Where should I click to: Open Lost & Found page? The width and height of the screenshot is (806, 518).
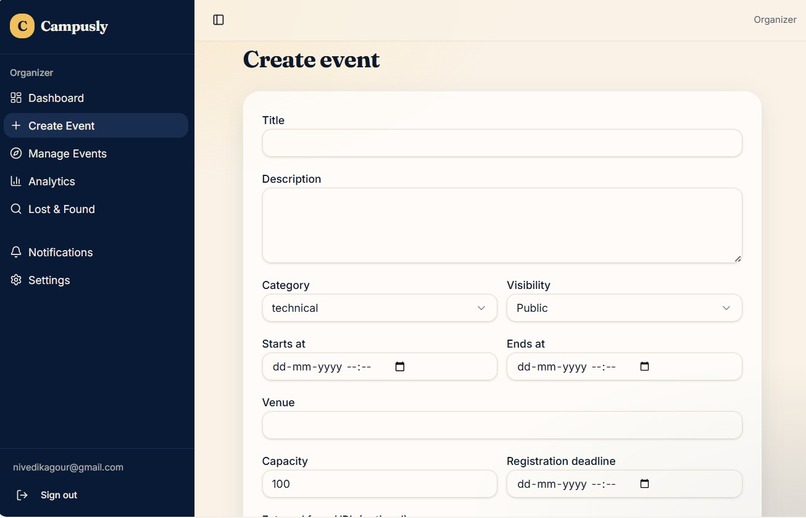96,209
